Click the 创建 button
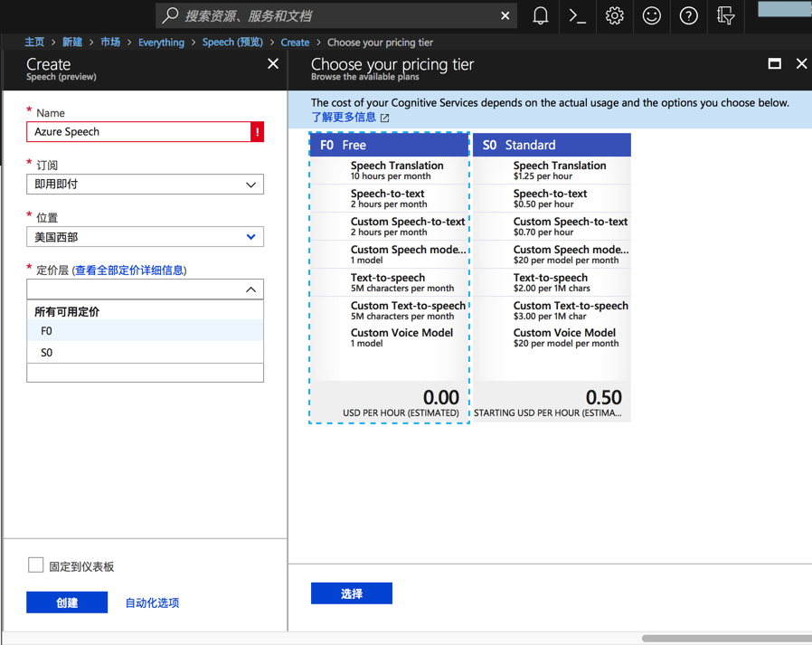 [67, 602]
